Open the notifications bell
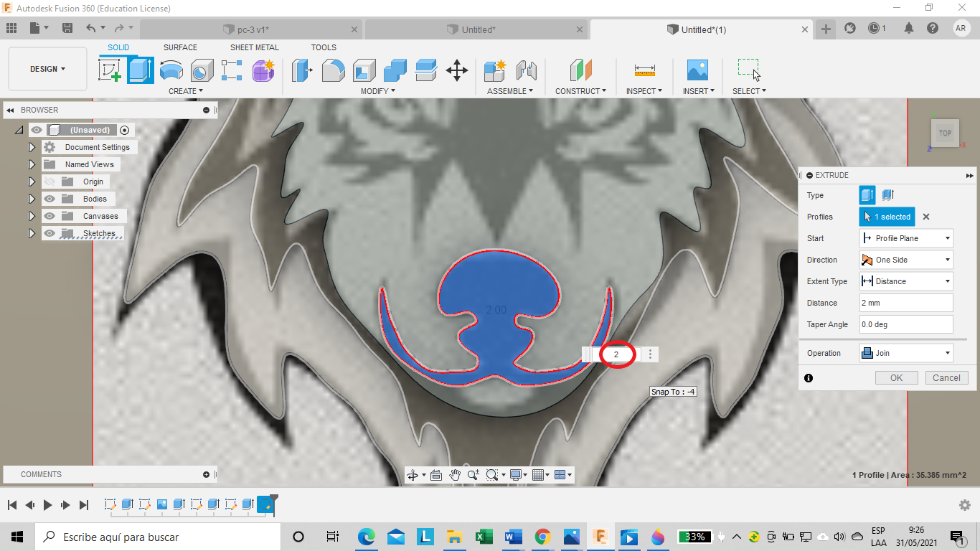Screen dimensions: 980x551 coord(909,28)
